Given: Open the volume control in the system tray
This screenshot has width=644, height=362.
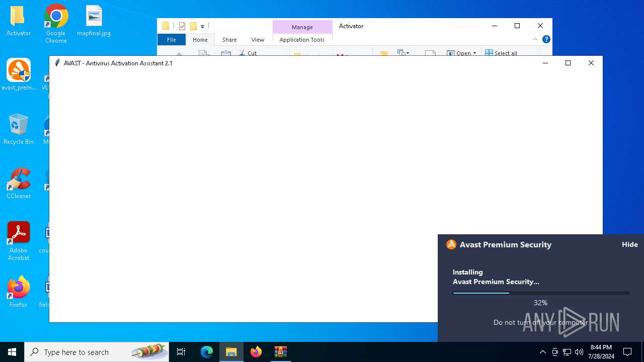Looking at the screenshot, I should point(579,352).
